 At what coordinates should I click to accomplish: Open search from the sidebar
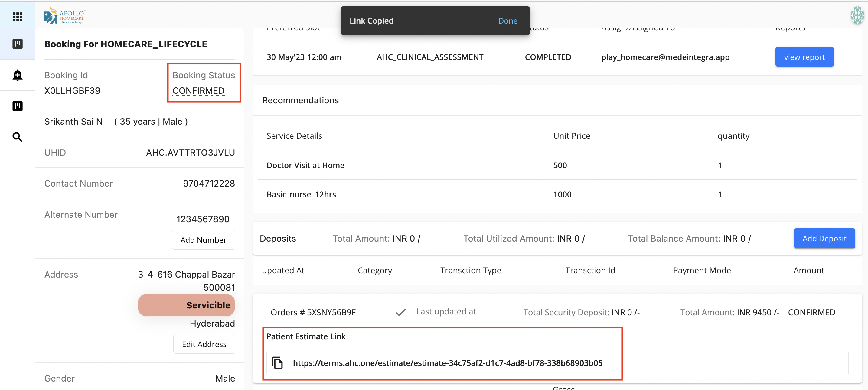click(17, 137)
